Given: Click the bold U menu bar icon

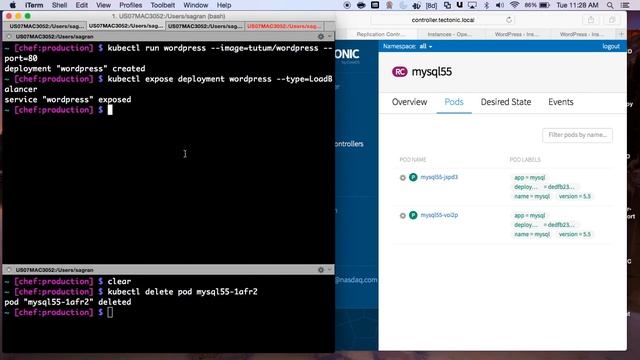Looking at the screenshot, I should click(460, 5).
